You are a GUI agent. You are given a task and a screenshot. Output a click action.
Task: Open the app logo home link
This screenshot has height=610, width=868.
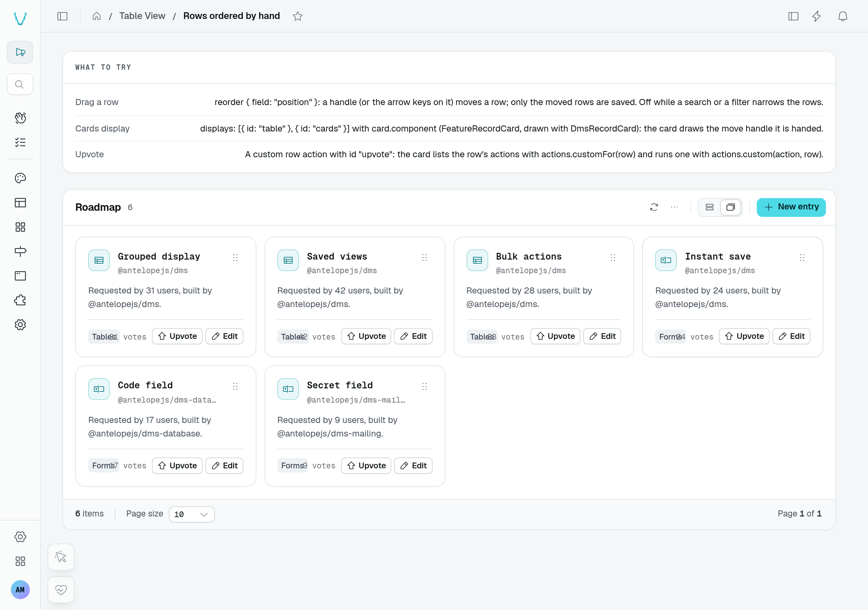20,19
